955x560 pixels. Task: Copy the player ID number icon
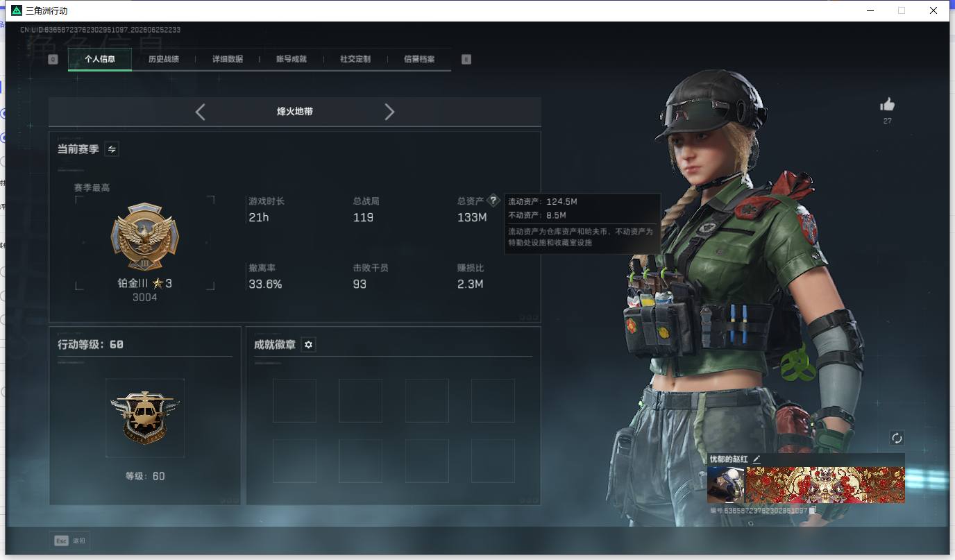(813, 511)
